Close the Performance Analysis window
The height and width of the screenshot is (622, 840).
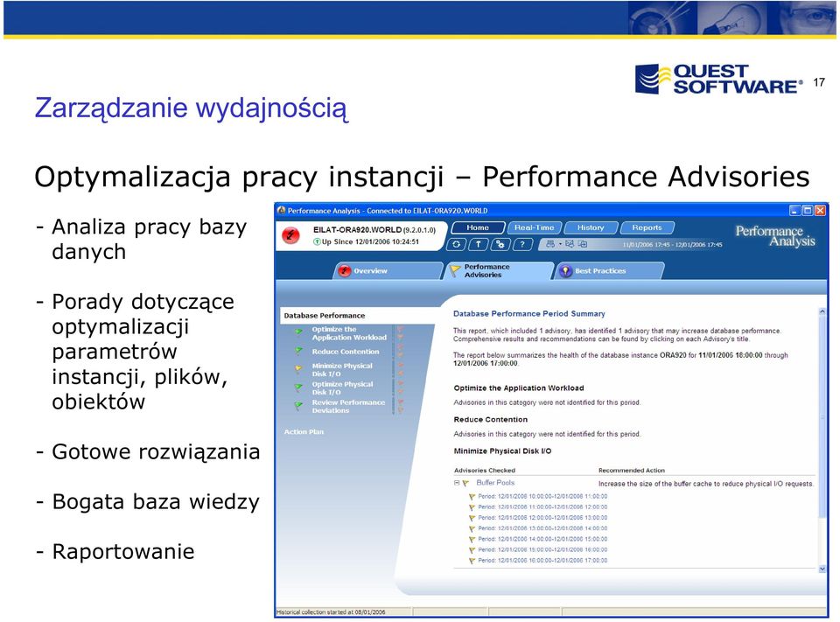[820, 211]
